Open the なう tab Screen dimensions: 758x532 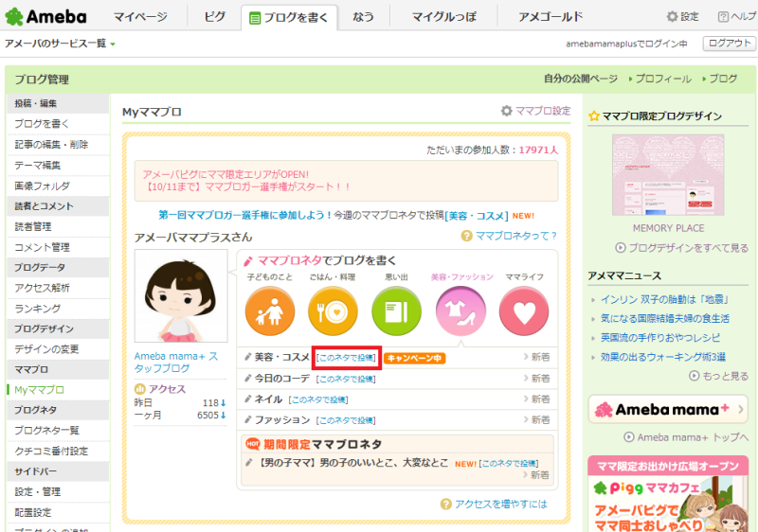[x=364, y=17]
